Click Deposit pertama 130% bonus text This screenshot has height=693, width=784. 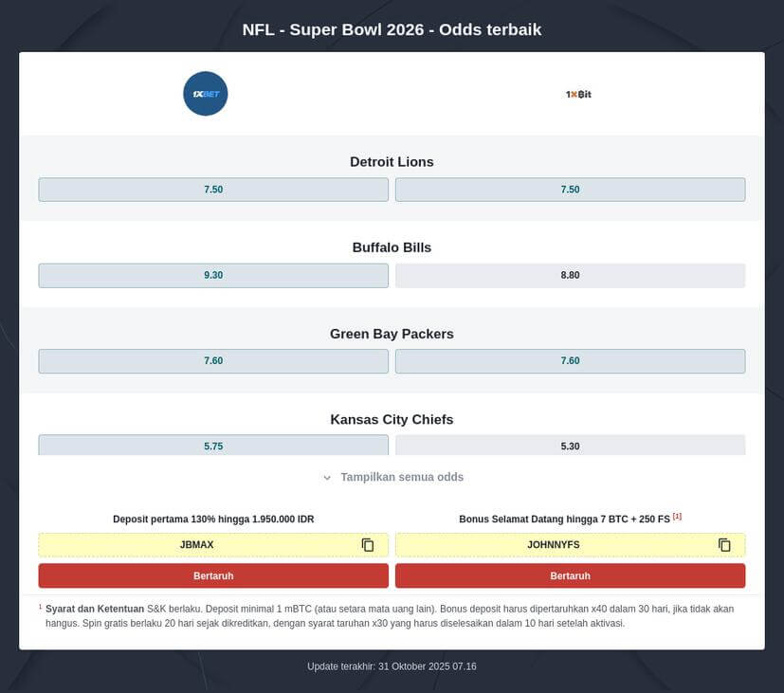pos(213,520)
